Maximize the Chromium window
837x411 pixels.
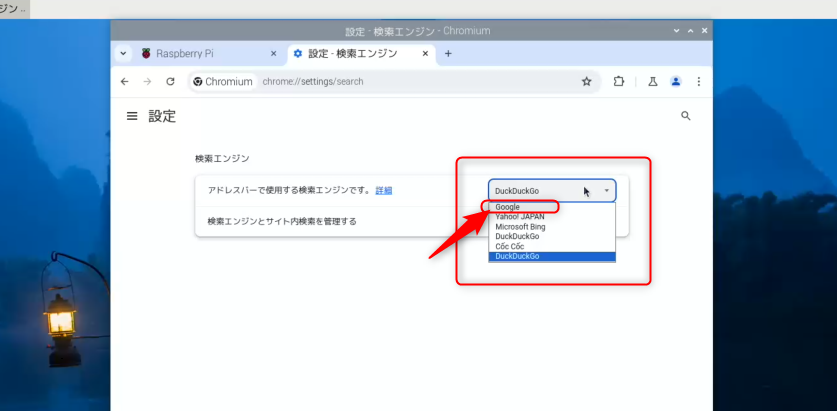tap(691, 31)
